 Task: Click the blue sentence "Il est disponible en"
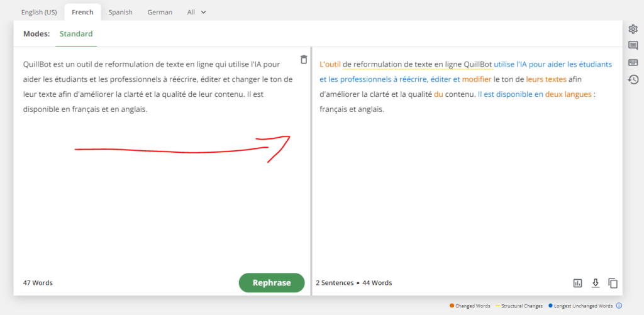[x=511, y=94]
